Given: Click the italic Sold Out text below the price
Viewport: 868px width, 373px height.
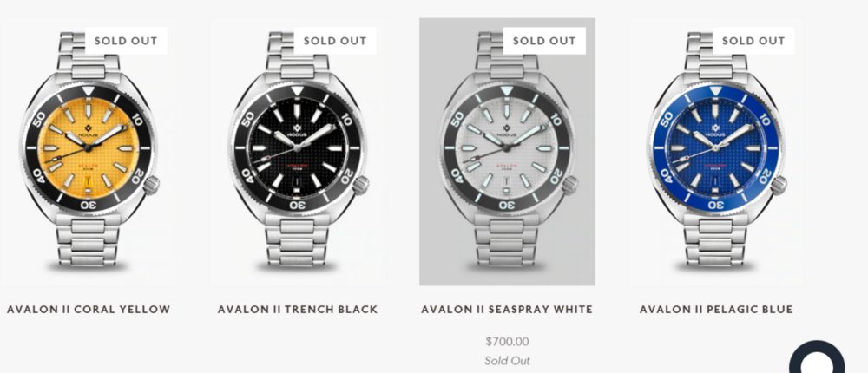Looking at the screenshot, I should tap(507, 361).
